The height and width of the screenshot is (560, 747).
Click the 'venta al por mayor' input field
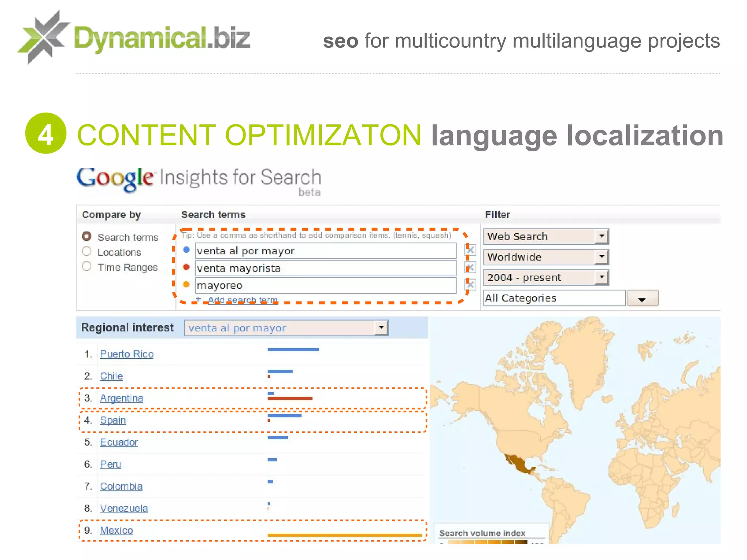326,251
